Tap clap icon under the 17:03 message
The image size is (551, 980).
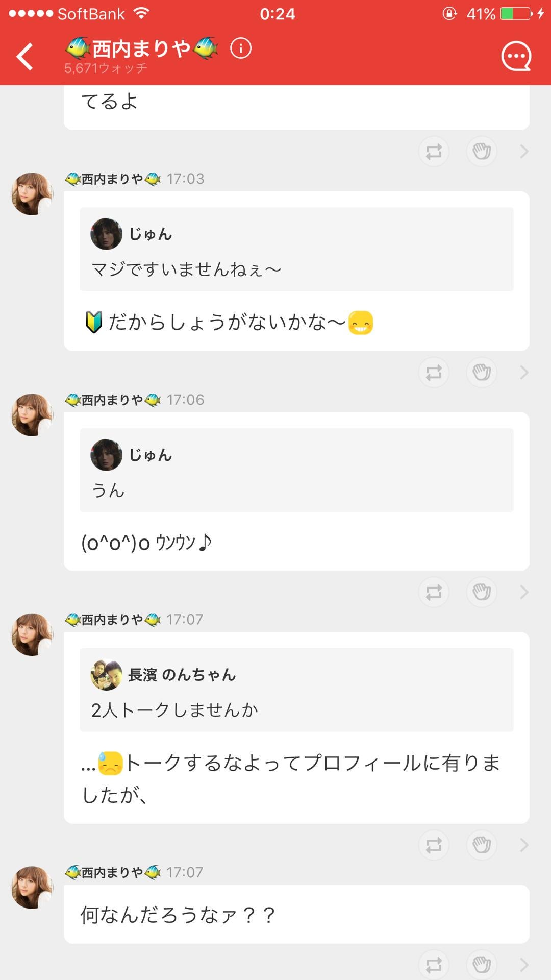click(x=481, y=373)
